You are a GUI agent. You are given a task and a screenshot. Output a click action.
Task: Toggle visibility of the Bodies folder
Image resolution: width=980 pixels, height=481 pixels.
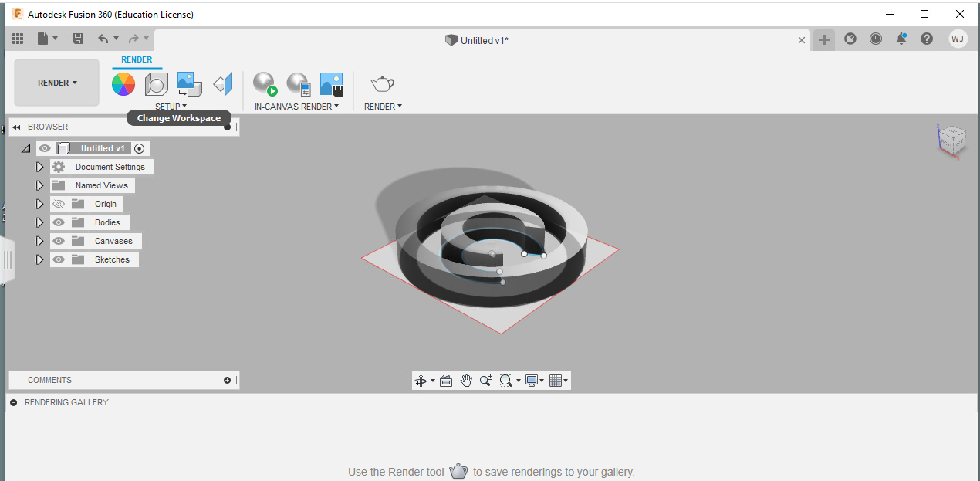tap(59, 222)
